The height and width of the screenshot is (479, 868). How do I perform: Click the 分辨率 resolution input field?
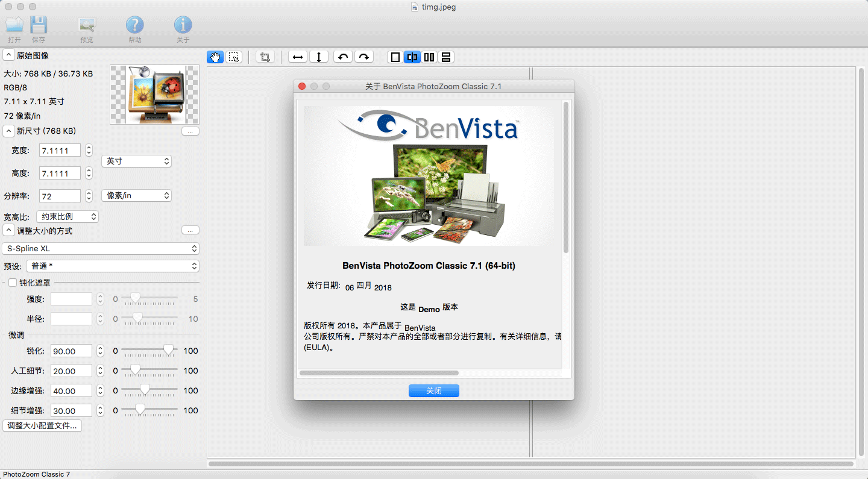click(60, 196)
